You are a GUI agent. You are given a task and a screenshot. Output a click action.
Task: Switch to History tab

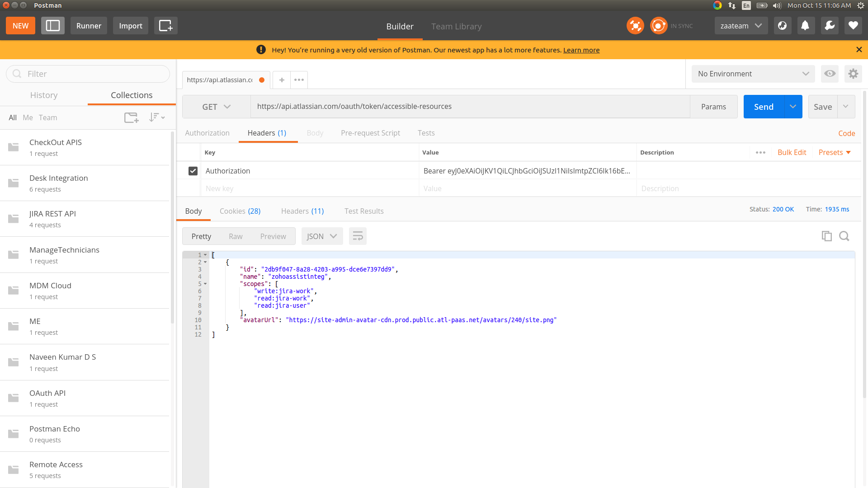tap(44, 95)
